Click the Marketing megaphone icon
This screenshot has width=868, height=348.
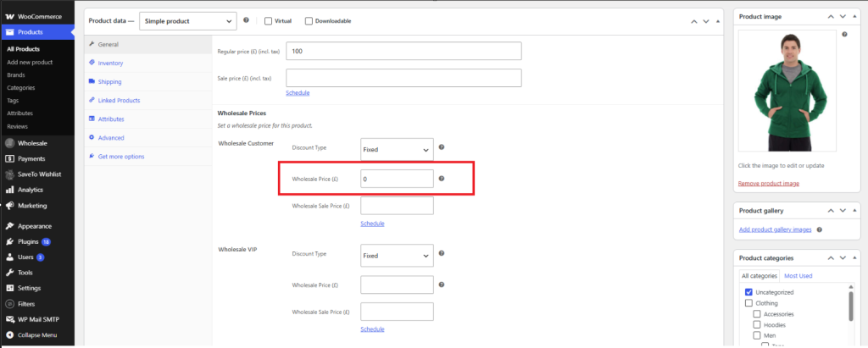[9, 205]
